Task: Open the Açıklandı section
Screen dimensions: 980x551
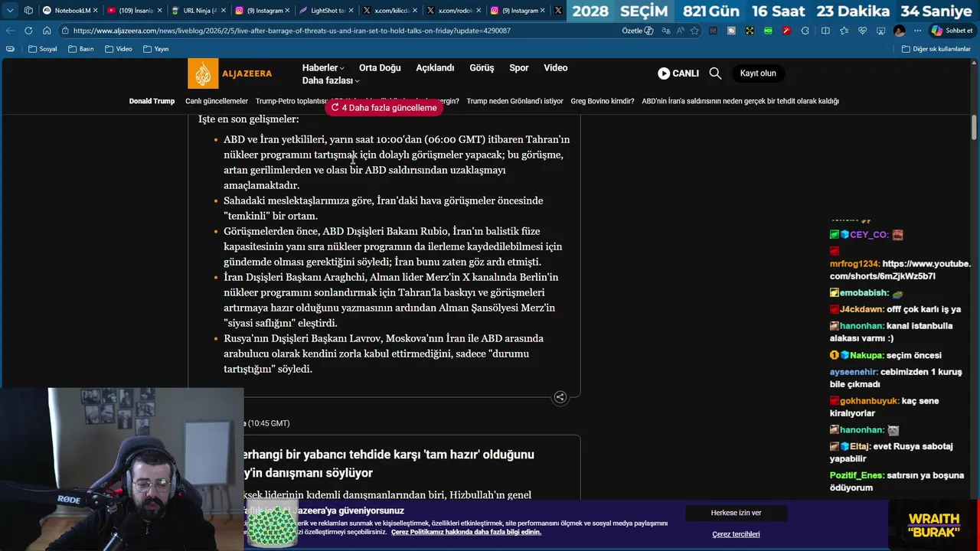Action: click(435, 67)
